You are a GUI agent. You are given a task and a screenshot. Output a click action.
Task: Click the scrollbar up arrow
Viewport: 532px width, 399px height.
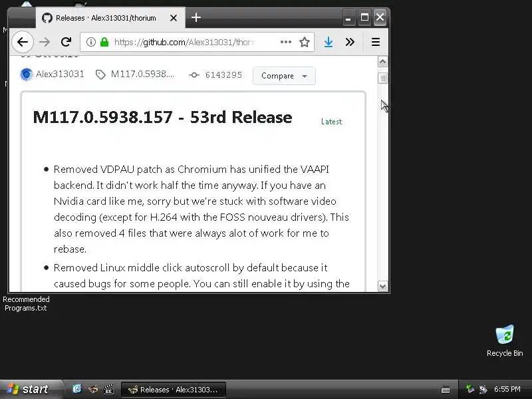coord(382,62)
